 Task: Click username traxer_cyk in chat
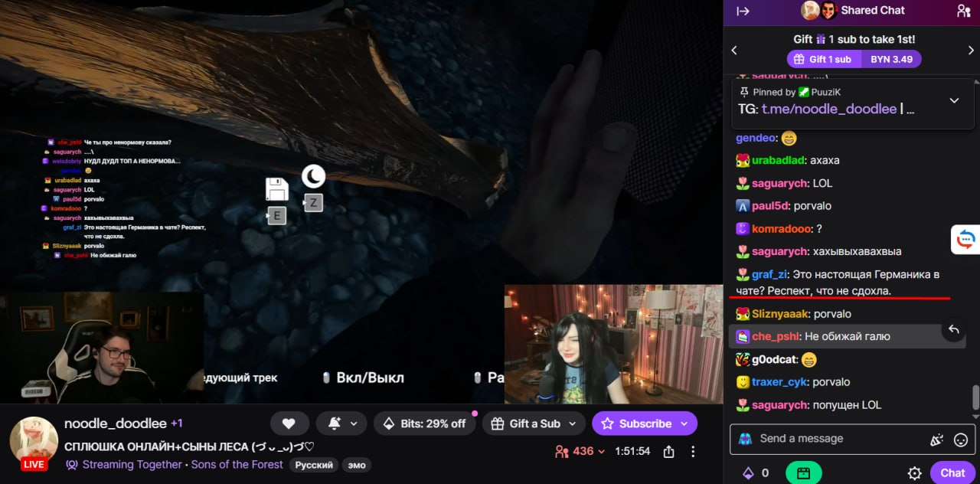(780, 381)
